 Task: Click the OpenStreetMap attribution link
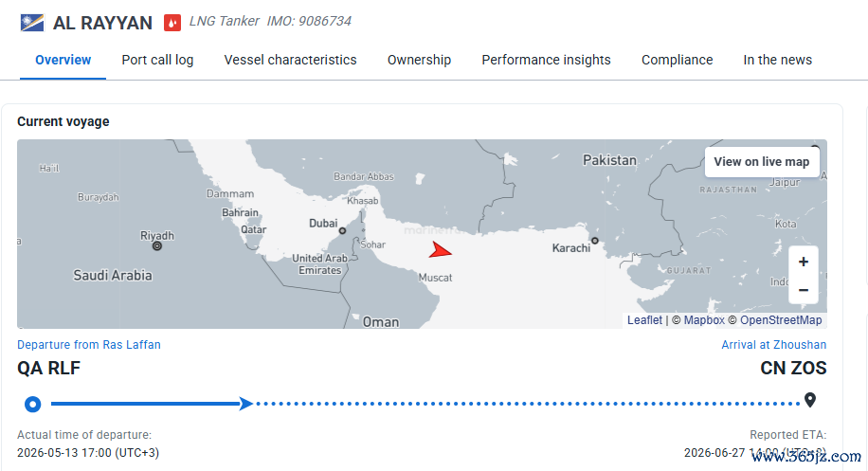click(x=781, y=320)
